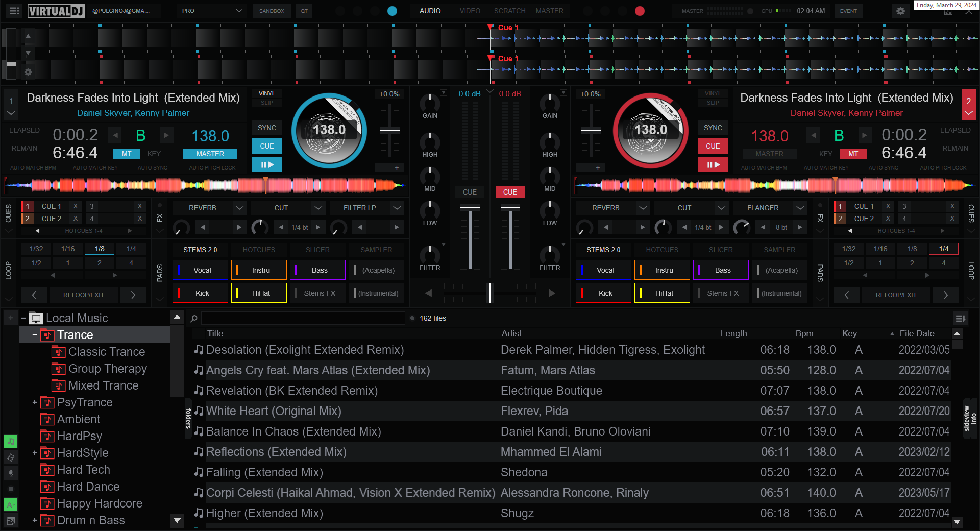Collapse the Trance folder
The width and height of the screenshot is (980, 531).
point(35,335)
